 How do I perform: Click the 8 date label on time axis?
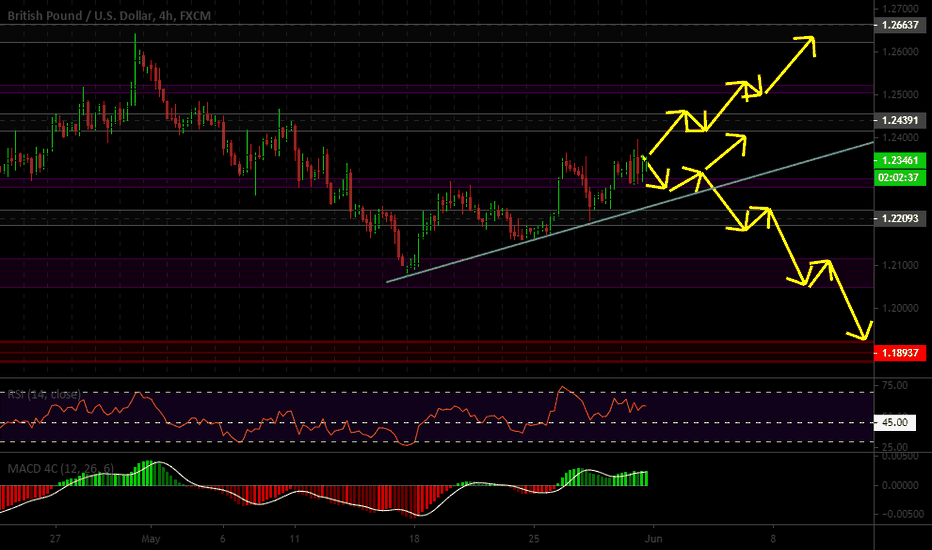point(773,539)
